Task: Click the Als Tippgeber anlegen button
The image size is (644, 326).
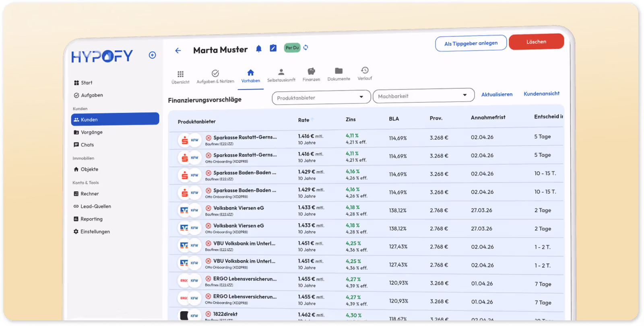Action: pyautogui.click(x=471, y=43)
